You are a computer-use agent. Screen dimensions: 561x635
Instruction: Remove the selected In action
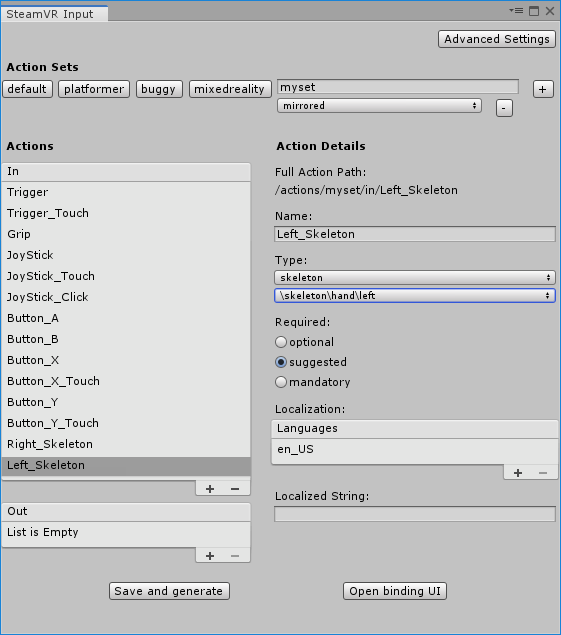pos(235,489)
